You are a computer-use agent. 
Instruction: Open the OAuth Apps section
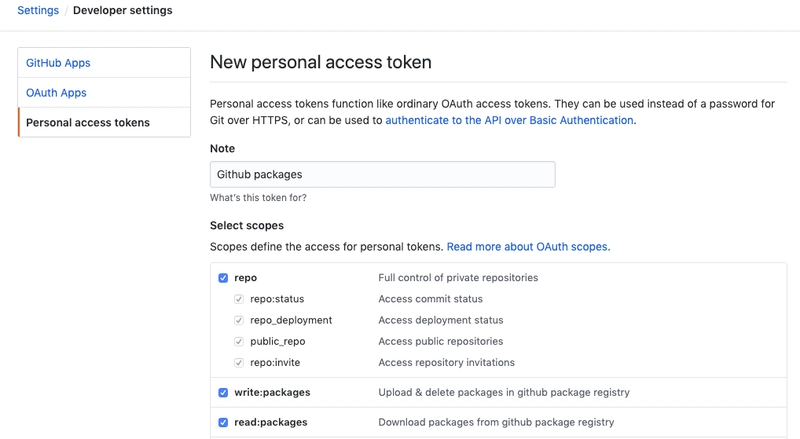tap(56, 93)
